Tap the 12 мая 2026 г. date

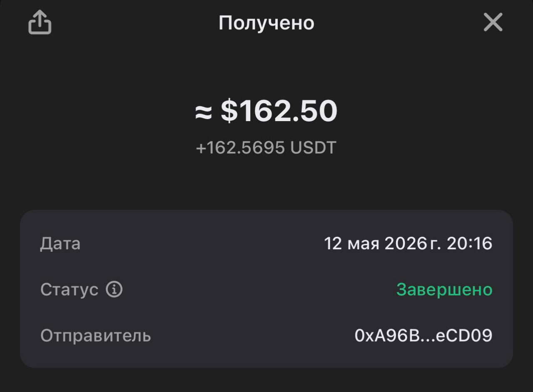pos(382,243)
